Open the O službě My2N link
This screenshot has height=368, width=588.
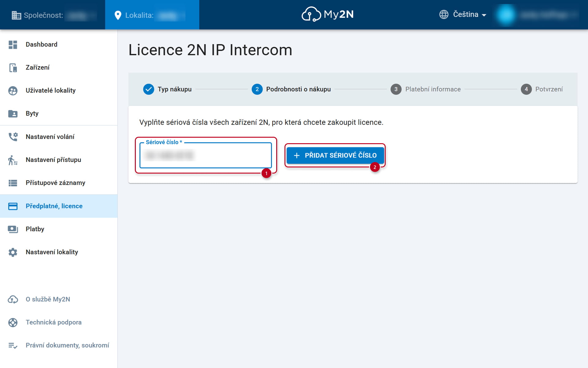pyautogui.click(x=59, y=299)
